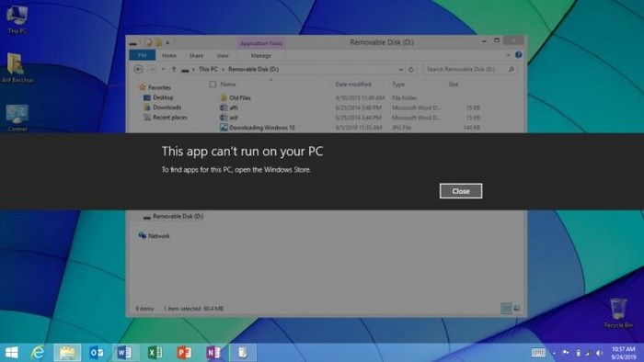Switch to the View ribbon tab
This screenshot has height=362, width=644.
pyautogui.click(x=223, y=55)
